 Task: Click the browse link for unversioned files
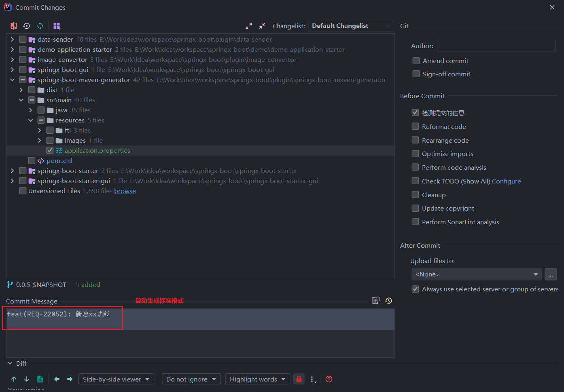125,191
